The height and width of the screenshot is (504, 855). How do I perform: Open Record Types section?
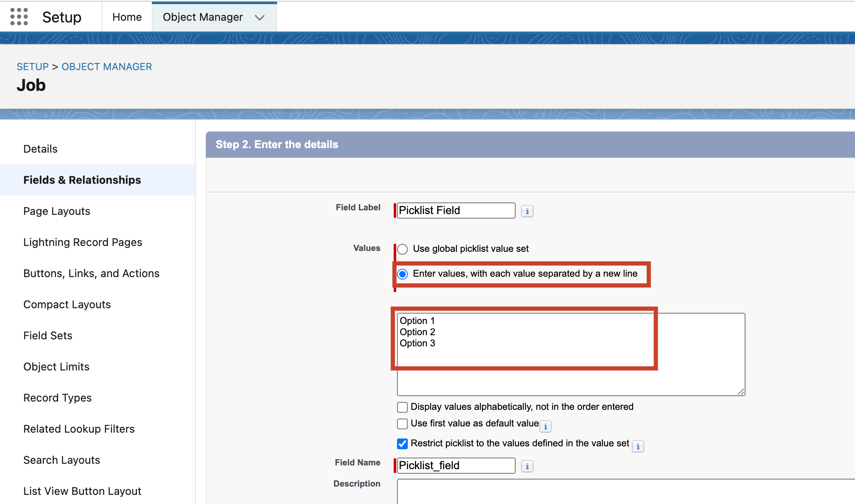[57, 397]
